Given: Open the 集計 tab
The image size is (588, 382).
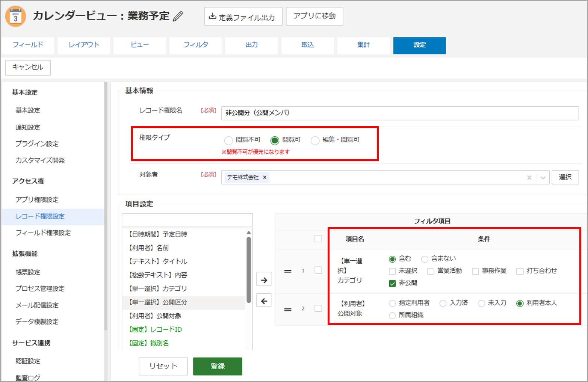Looking at the screenshot, I should (364, 45).
